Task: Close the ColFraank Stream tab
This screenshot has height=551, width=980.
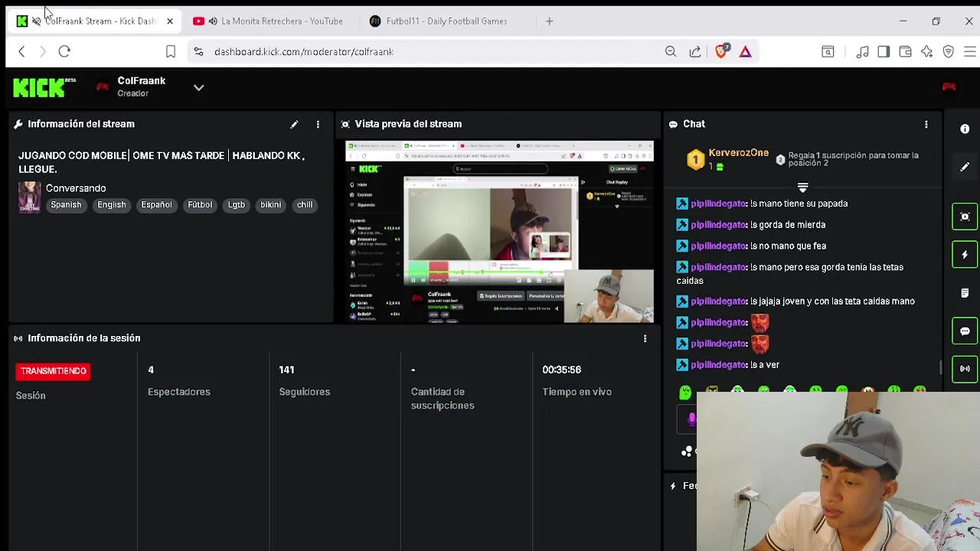Action: pyautogui.click(x=170, y=21)
